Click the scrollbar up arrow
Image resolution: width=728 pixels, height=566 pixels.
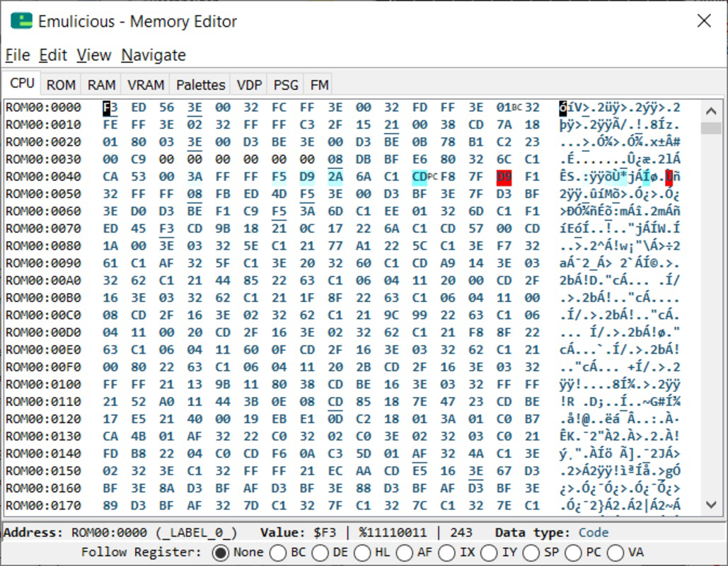pyautogui.click(x=711, y=111)
